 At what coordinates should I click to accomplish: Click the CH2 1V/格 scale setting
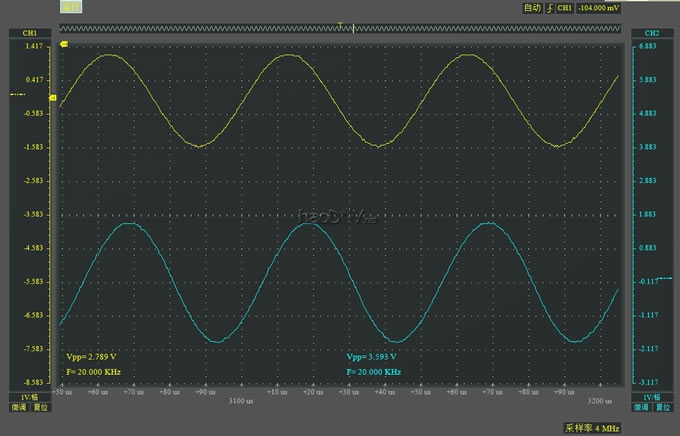click(648, 397)
